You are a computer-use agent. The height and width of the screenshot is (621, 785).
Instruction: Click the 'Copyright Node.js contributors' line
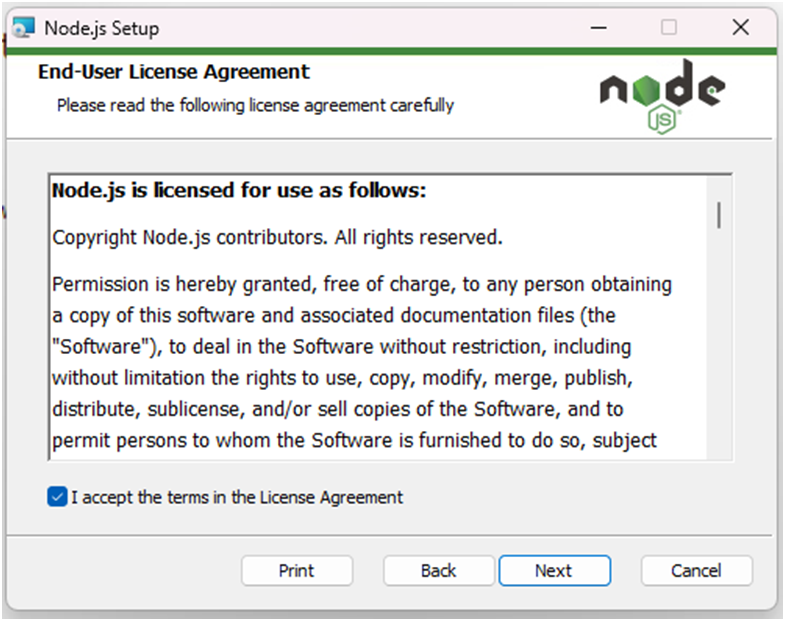277,238
